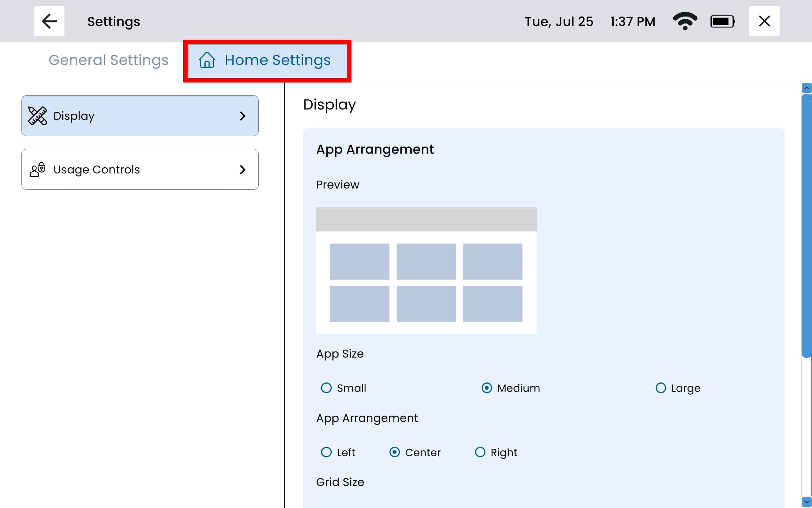The image size is (812, 508).
Task: Select the Small app size option
Action: click(x=326, y=388)
